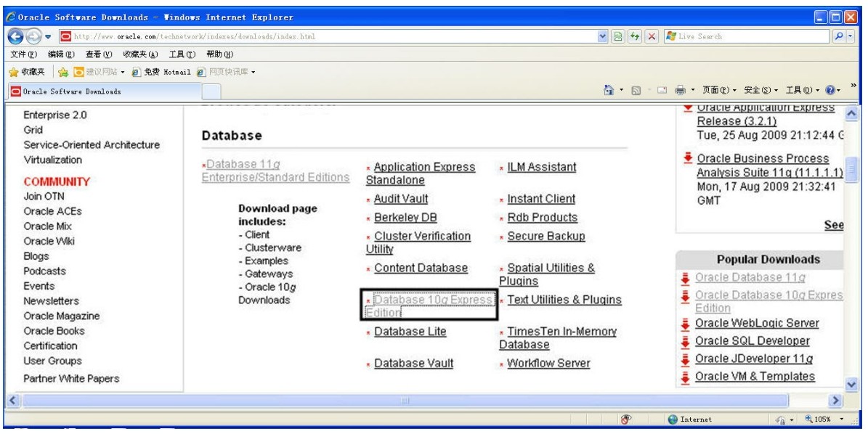This screenshot has height=434, width=868.
Task: Open the 安全(S) safety dropdown
Action: (x=760, y=90)
